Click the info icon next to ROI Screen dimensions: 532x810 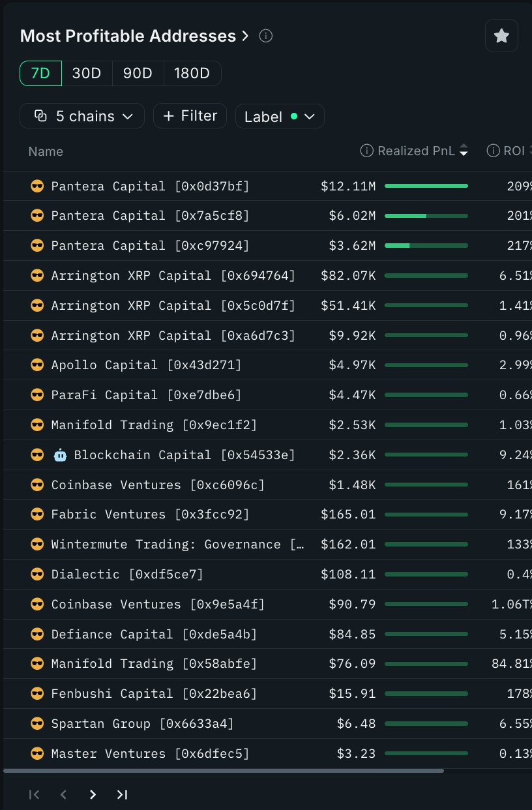click(x=494, y=151)
